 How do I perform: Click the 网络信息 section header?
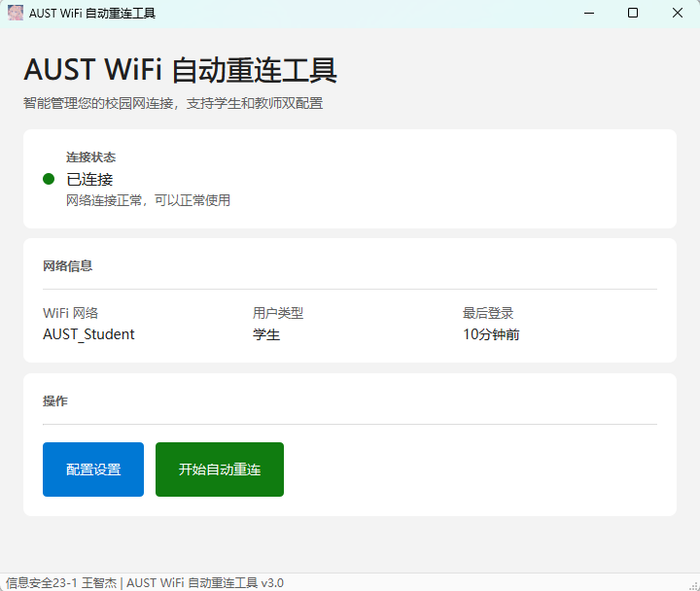click(x=68, y=265)
